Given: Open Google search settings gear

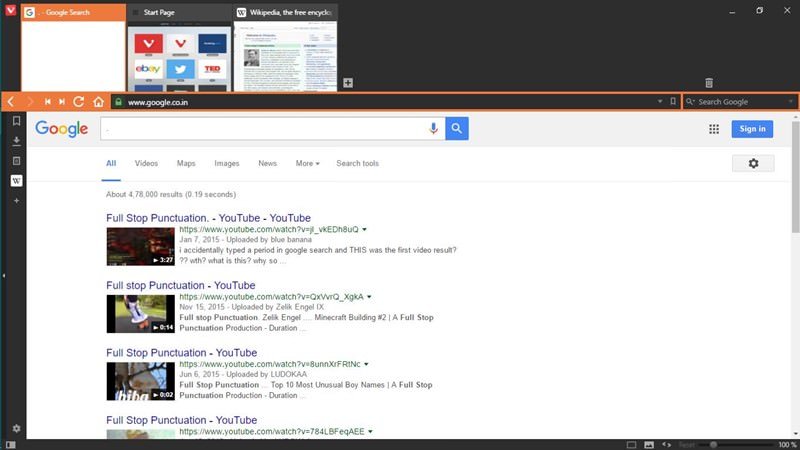Looking at the screenshot, I should (753, 163).
